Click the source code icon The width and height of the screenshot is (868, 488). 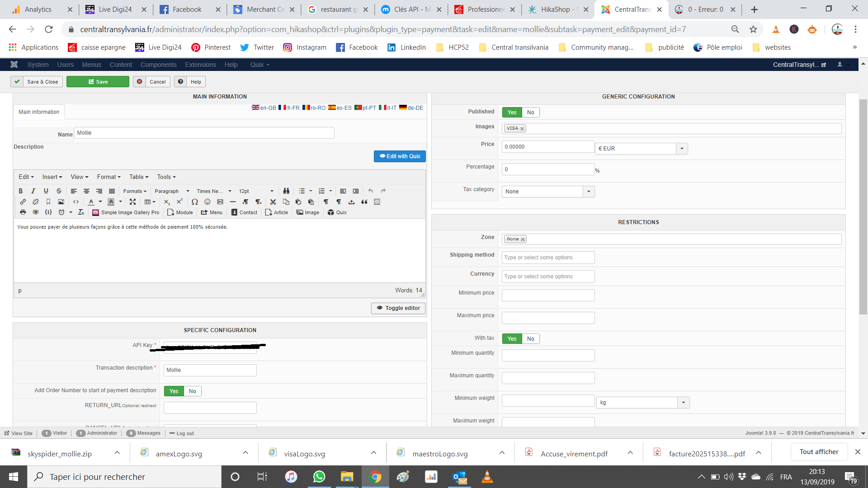[76, 202]
